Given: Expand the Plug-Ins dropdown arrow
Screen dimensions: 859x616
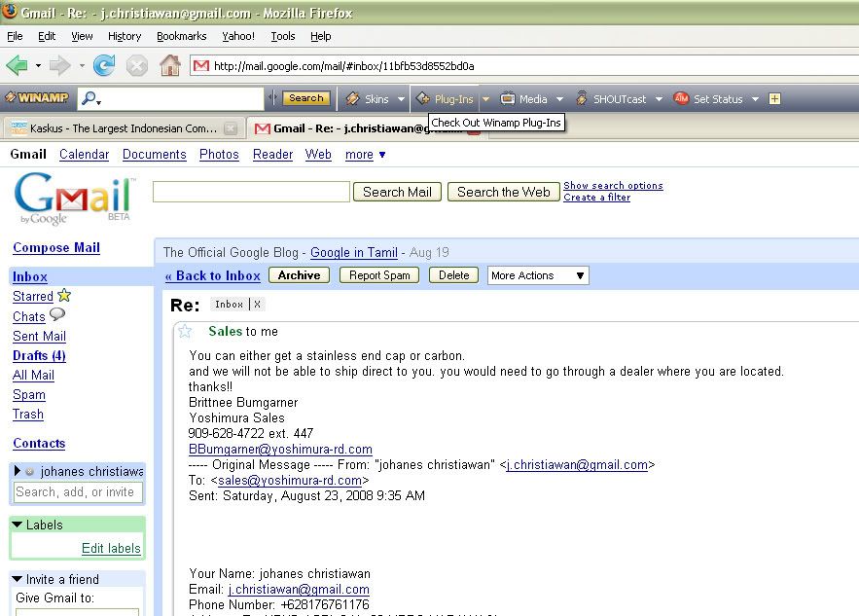Looking at the screenshot, I should [485, 99].
